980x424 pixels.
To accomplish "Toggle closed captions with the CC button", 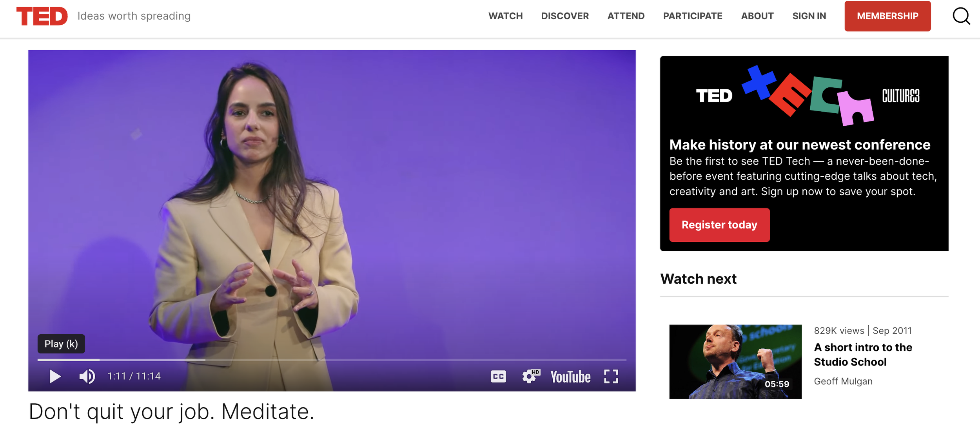I will coord(498,377).
